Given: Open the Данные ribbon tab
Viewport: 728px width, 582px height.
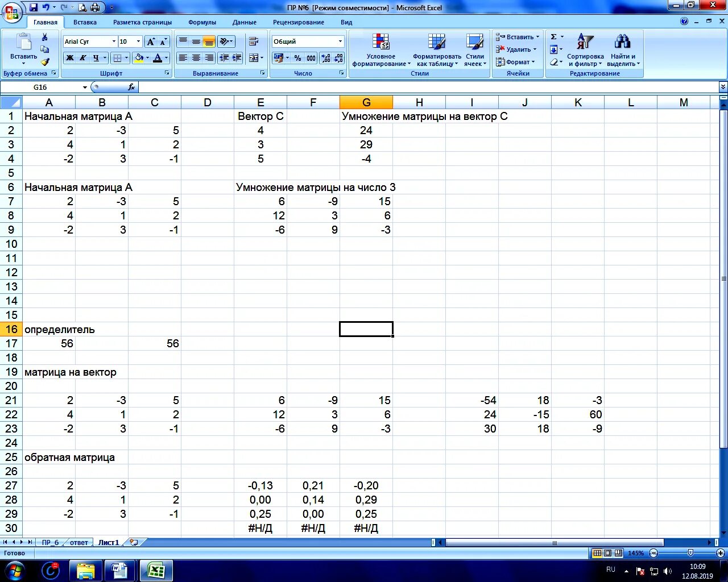Looking at the screenshot, I should (x=245, y=22).
